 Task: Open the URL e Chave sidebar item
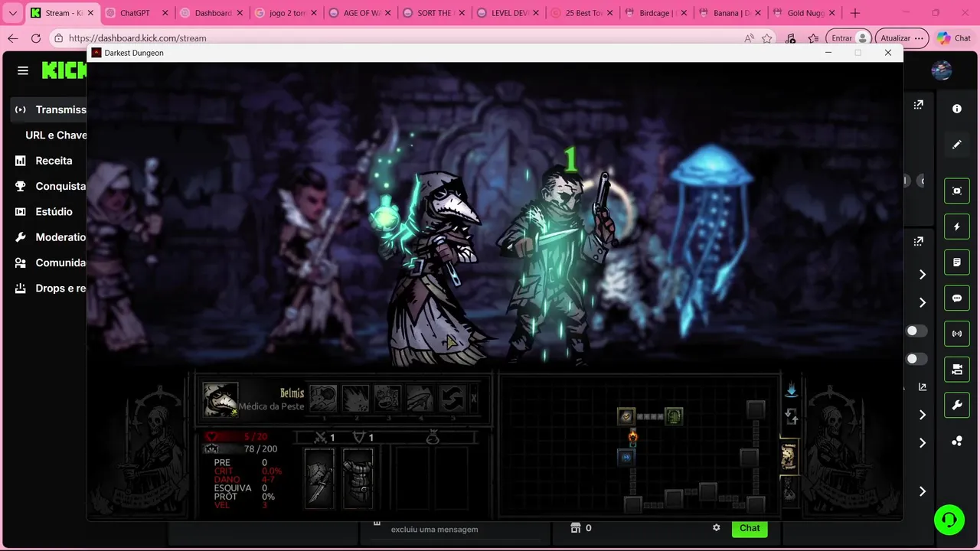[x=56, y=135]
